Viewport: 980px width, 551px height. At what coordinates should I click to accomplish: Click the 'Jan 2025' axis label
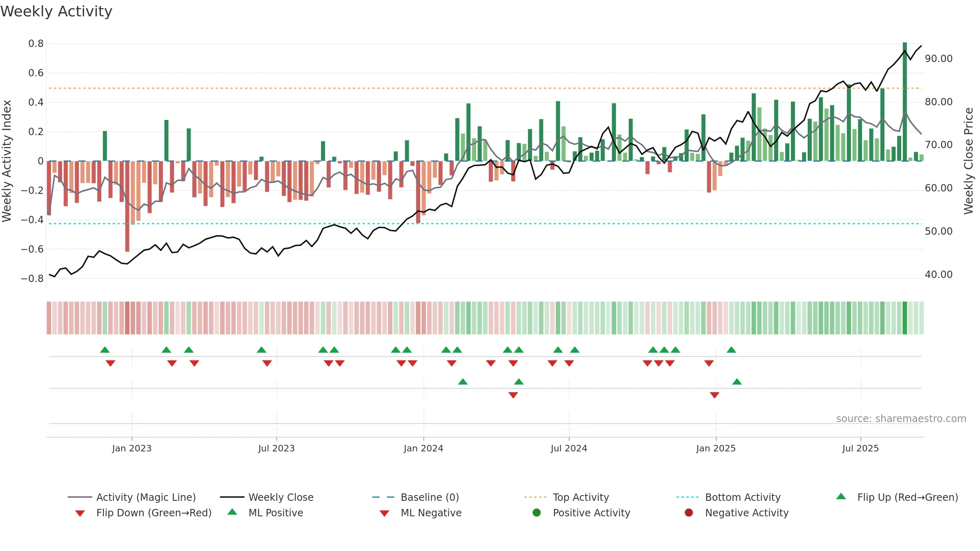(716, 448)
